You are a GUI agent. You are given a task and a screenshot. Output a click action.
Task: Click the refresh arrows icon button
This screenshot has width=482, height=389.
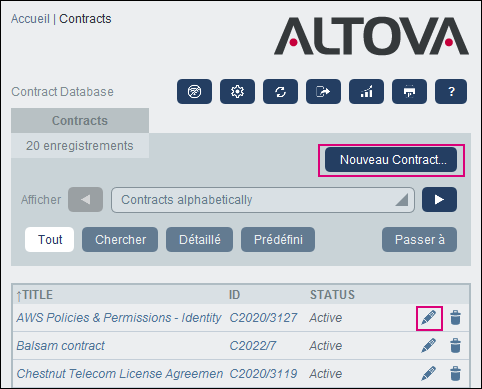[280, 91]
